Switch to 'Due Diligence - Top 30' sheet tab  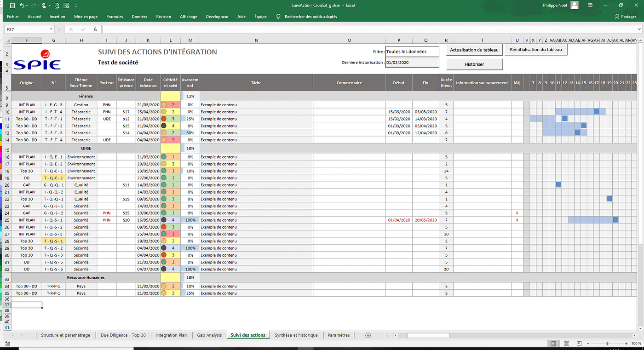pos(123,335)
